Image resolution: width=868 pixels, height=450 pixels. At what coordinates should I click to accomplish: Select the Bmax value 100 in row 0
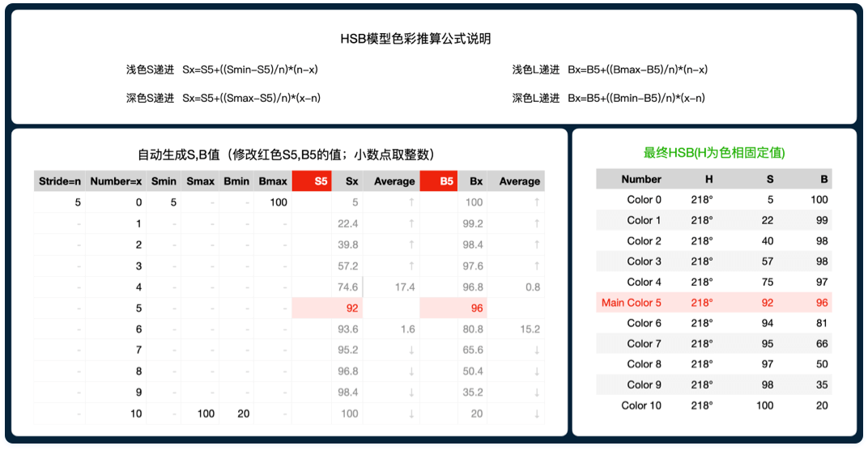pos(273,202)
